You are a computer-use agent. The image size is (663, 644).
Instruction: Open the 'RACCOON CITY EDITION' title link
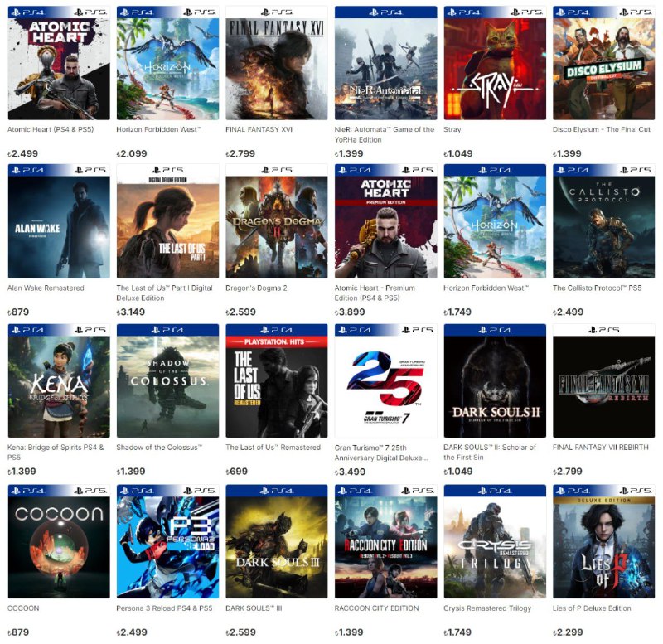[x=377, y=608]
